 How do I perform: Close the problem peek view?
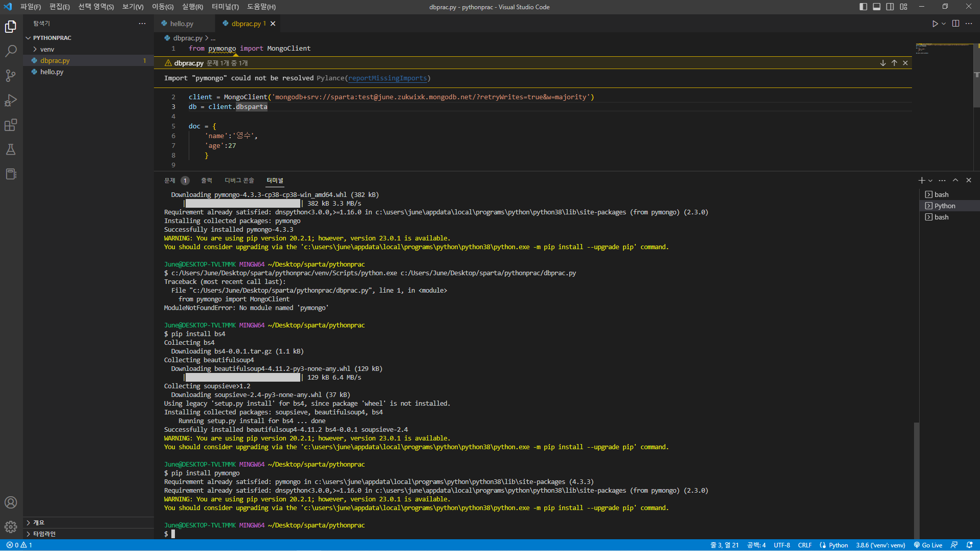[x=905, y=63]
